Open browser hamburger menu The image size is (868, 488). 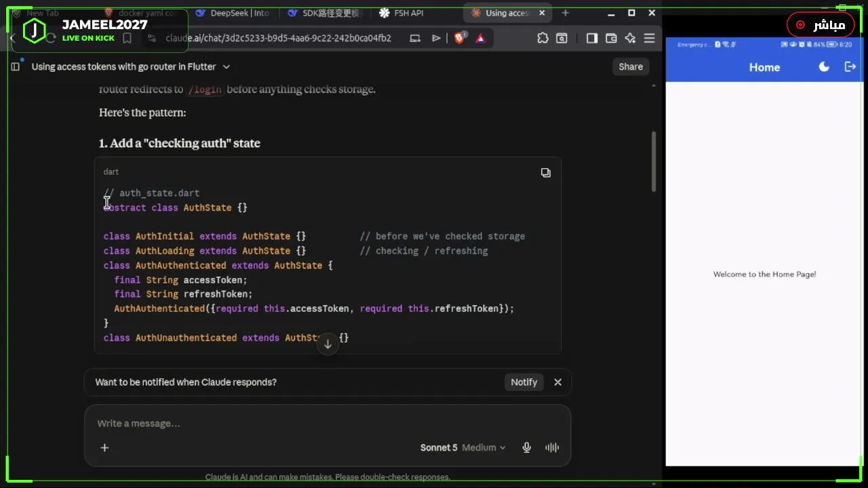(x=649, y=39)
